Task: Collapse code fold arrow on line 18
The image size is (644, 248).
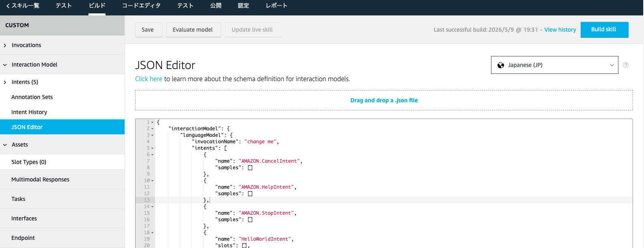Action: 153,233
